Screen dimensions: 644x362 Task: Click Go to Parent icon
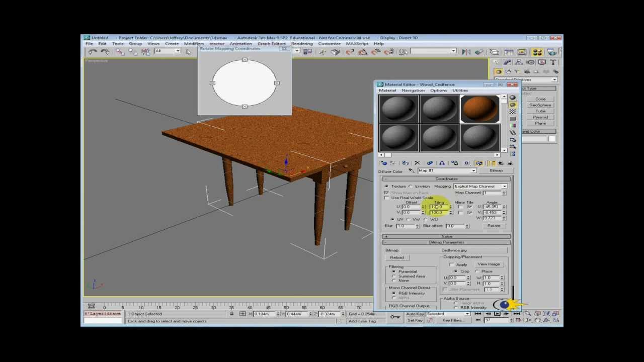pyautogui.click(x=501, y=163)
